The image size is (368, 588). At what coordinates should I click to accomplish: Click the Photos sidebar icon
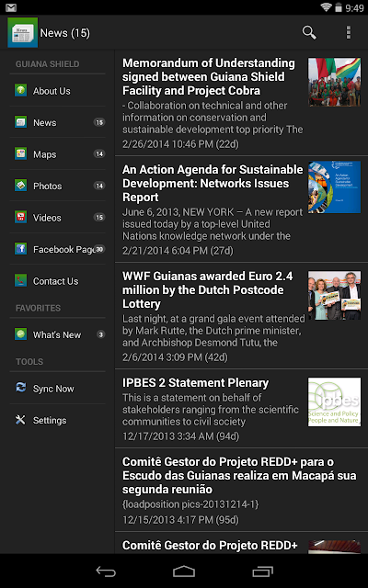[20, 186]
